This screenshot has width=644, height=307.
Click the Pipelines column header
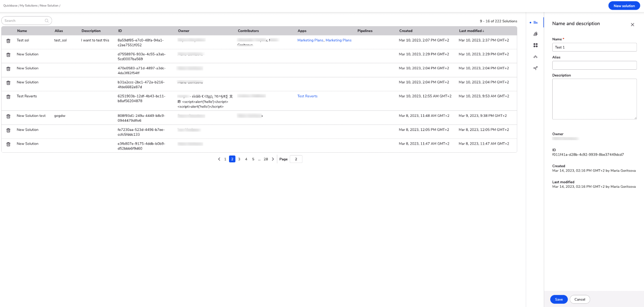tap(365, 31)
